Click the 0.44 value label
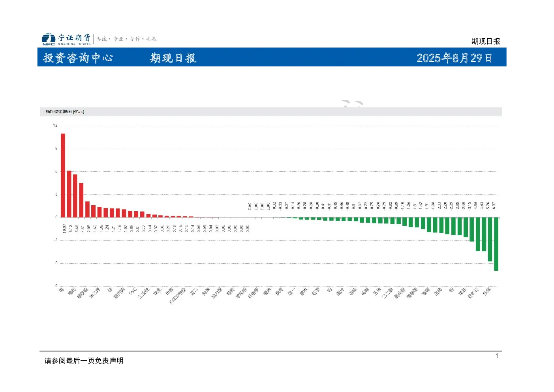Screen dimensions: 554x392 150,228
